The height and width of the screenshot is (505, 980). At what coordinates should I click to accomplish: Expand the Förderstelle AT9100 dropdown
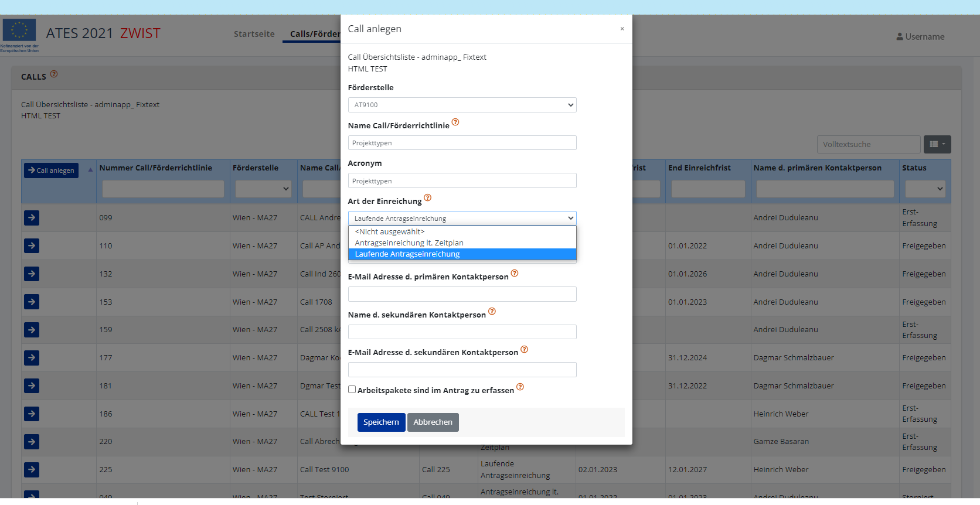tap(462, 105)
